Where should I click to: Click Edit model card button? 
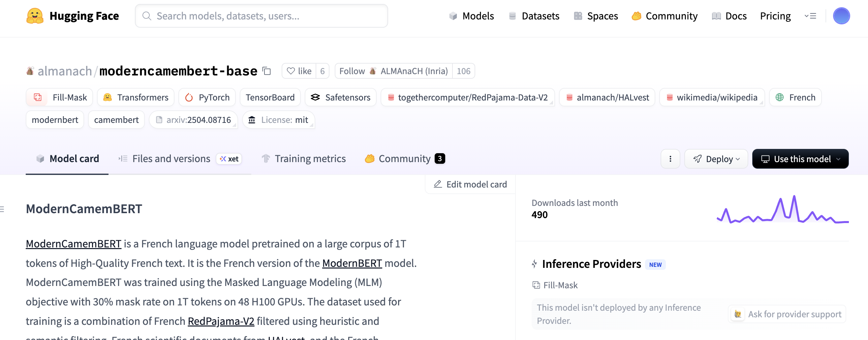pos(470,184)
